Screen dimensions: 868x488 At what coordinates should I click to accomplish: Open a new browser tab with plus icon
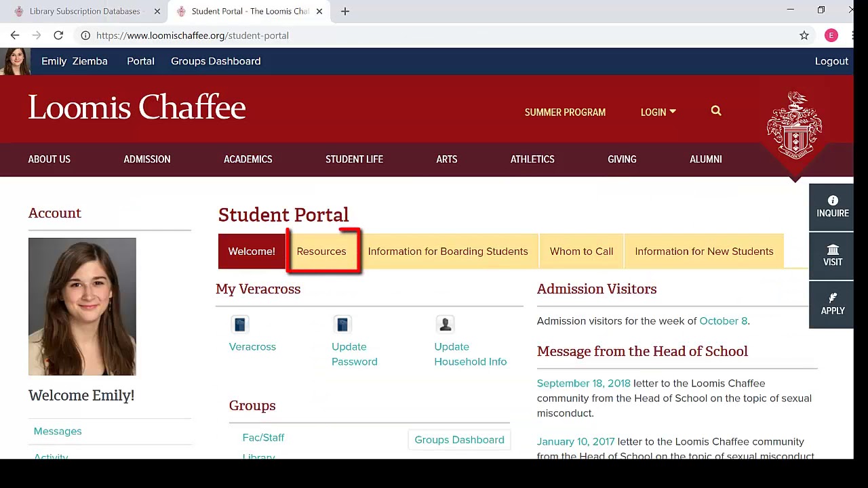(345, 11)
